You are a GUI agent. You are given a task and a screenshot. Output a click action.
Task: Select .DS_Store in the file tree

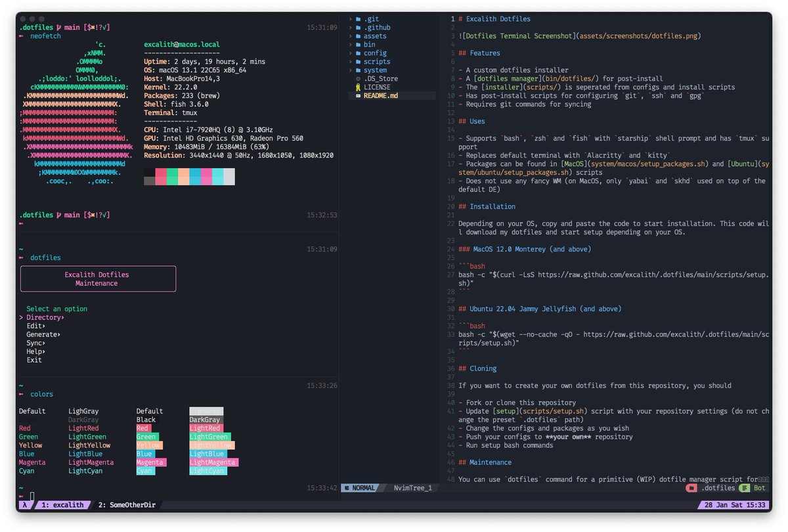381,79
